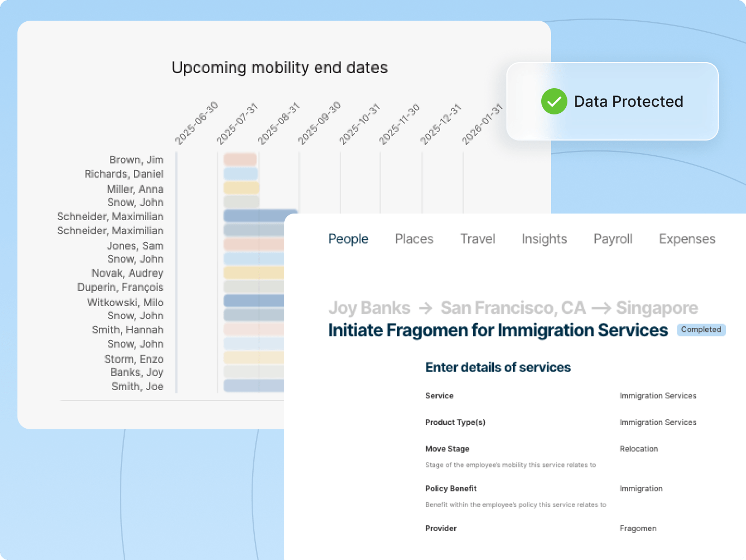Click arrow between San Francisco and Singapore
This screenshot has height=560, width=746.
click(601, 308)
